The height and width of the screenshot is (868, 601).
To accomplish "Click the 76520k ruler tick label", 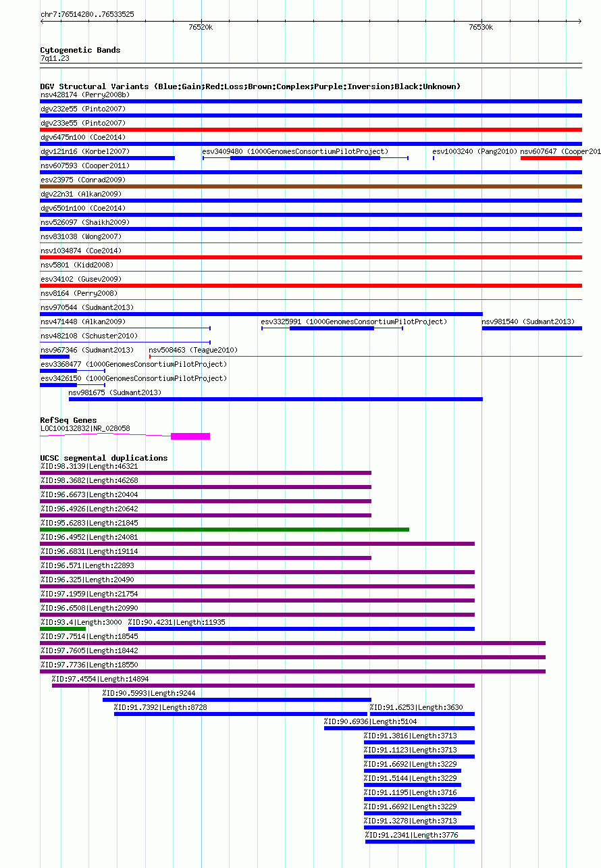I will click(x=201, y=28).
